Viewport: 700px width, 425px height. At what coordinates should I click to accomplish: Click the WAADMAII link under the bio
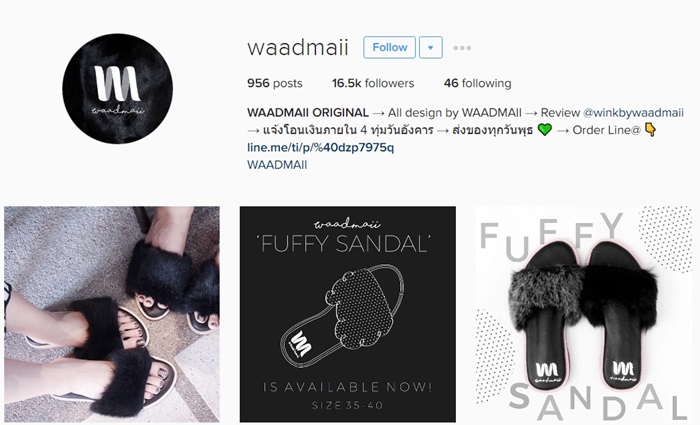pos(277,165)
